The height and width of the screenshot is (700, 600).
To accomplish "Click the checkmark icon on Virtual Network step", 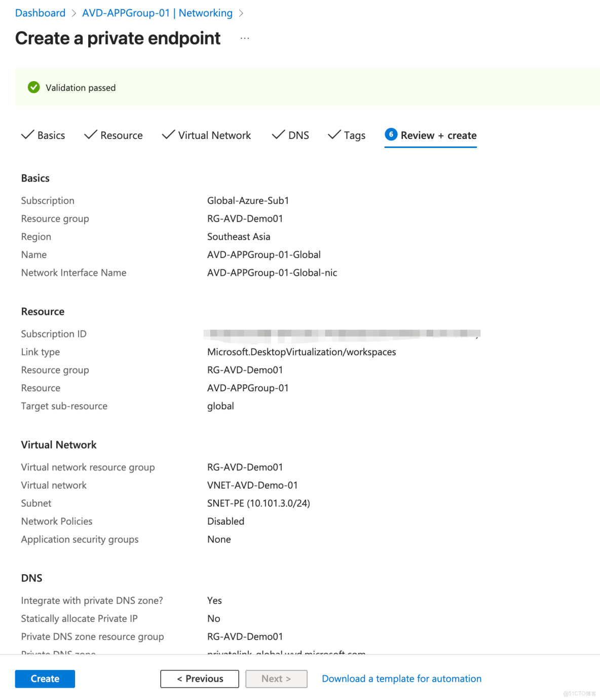I will coord(168,135).
